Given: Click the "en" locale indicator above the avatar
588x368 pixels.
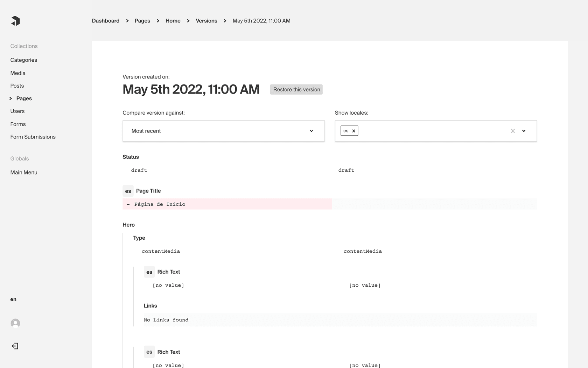Looking at the screenshot, I should click(x=13, y=299).
